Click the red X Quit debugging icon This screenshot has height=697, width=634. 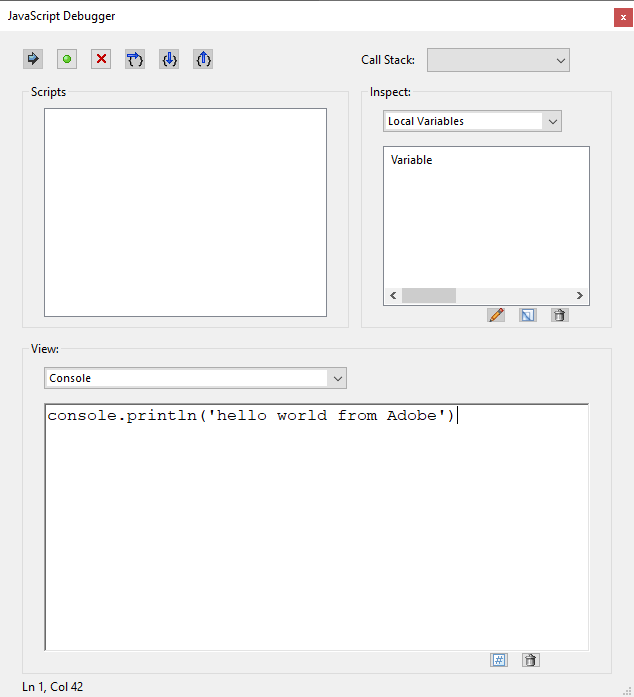click(x=101, y=59)
